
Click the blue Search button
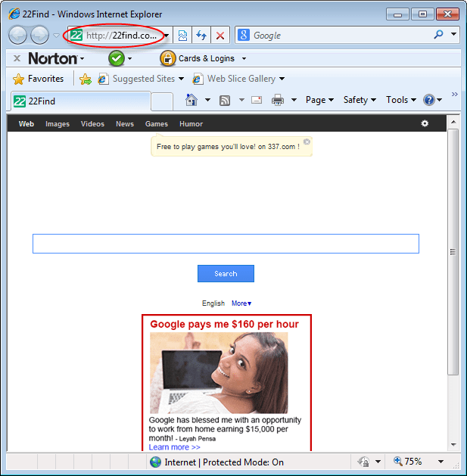click(226, 273)
